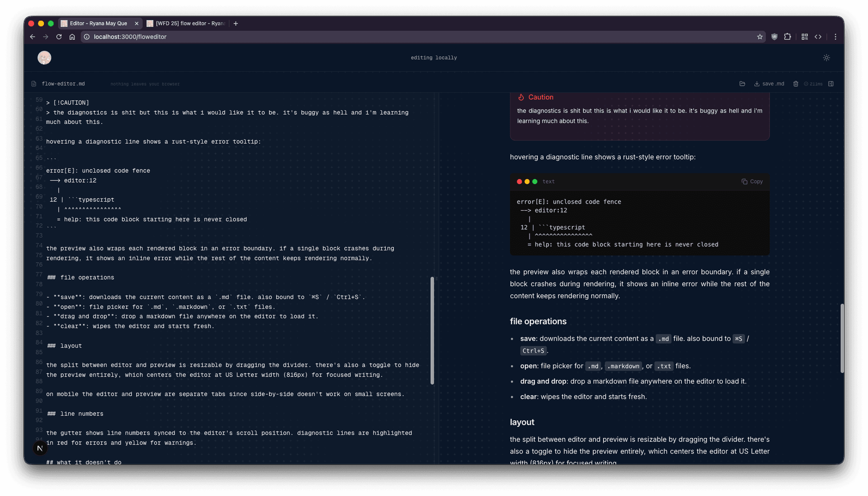The image size is (868, 496).
Task: Click the Ctrl+S inline code in preview
Action: tap(533, 351)
